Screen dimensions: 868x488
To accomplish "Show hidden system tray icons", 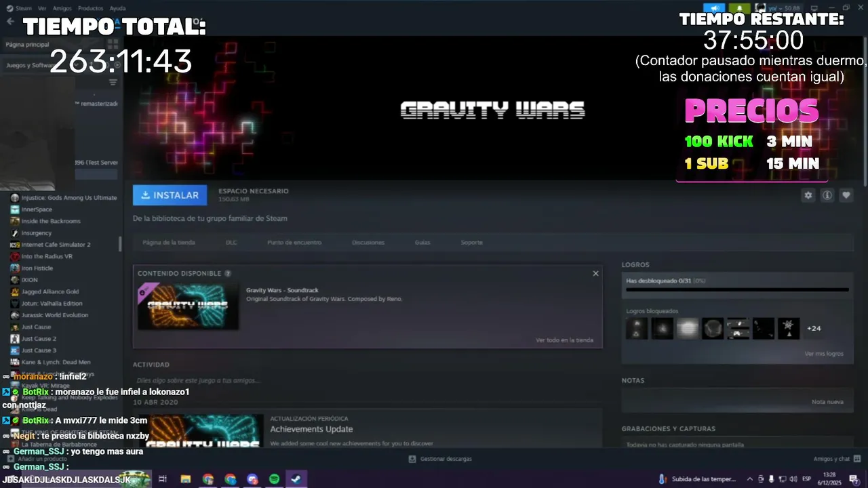I will (x=749, y=479).
